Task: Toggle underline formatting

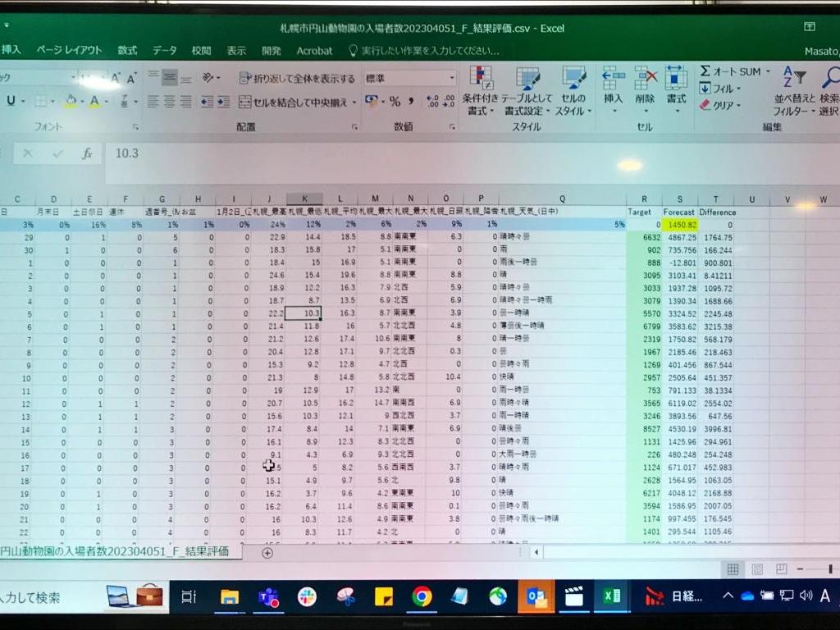Action: tap(11, 101)
